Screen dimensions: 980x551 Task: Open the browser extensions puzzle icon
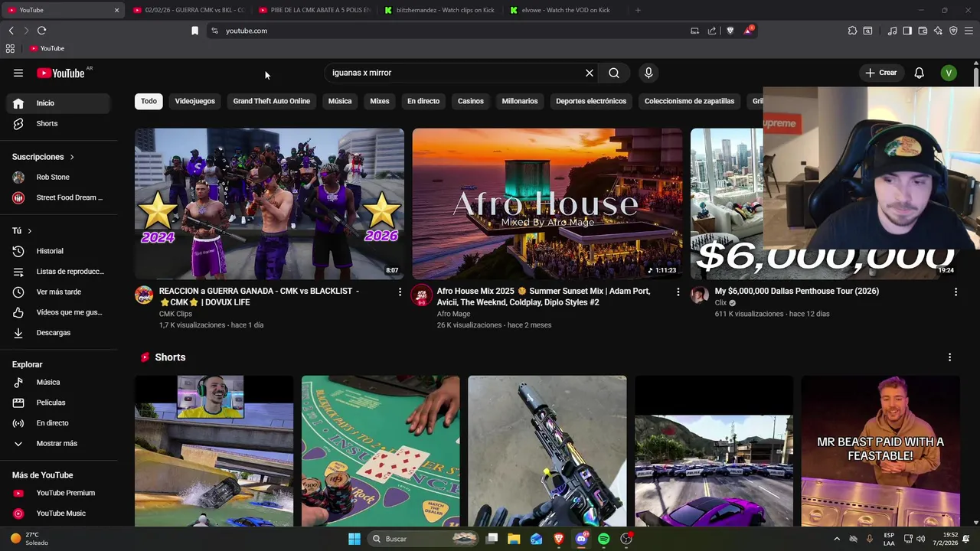pos(852,31)
